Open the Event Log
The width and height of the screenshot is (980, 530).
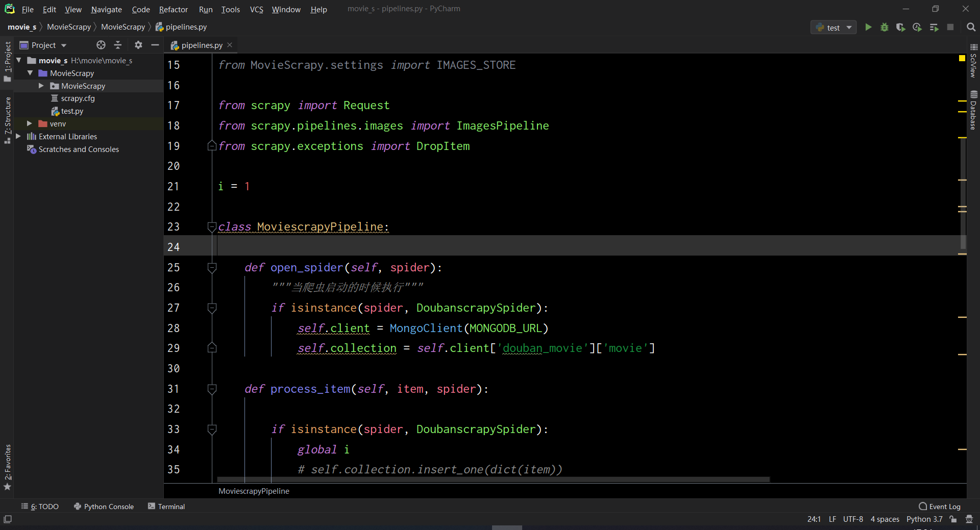point(944,506)
